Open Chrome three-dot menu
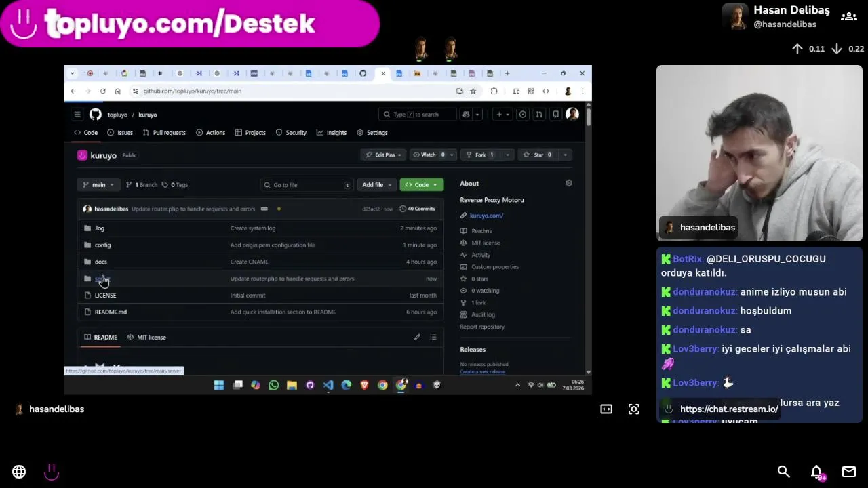The width and height of the screenshot is (868, 488). coord(583,91)
